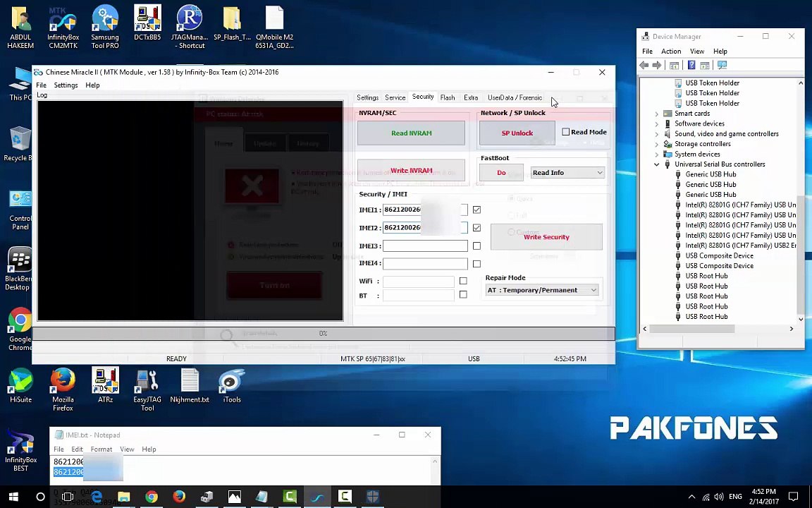Open QMobile M2 file icon on desktop
The width and height of the screenshot is (812, 508).
click(x=274, y=27)
